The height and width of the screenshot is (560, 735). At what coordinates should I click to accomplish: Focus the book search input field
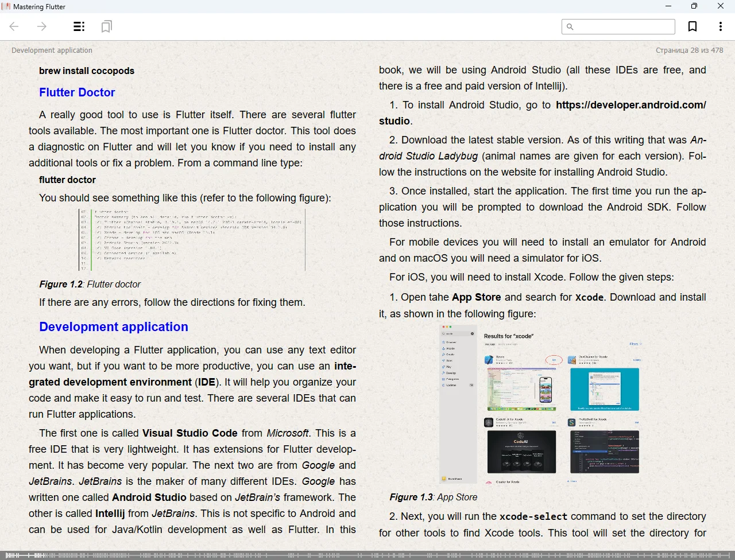(x=624, y=26)
